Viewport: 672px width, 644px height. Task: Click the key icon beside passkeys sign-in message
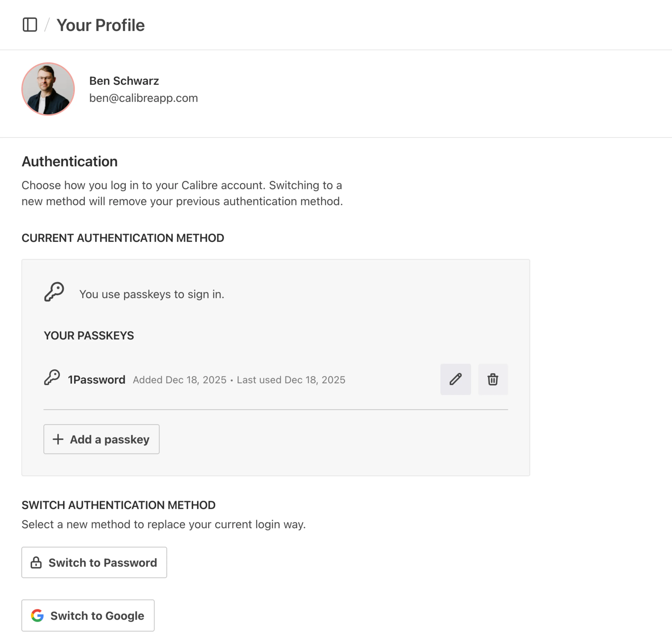click(54, 292)
